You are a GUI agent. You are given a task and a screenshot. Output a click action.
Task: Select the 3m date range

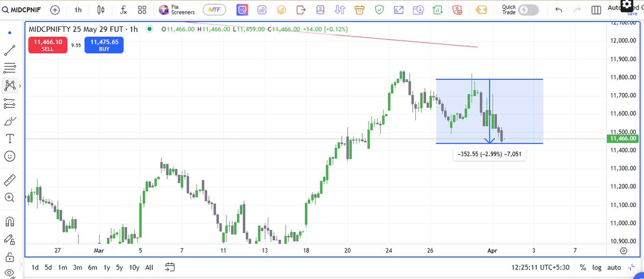click(78, 267)
